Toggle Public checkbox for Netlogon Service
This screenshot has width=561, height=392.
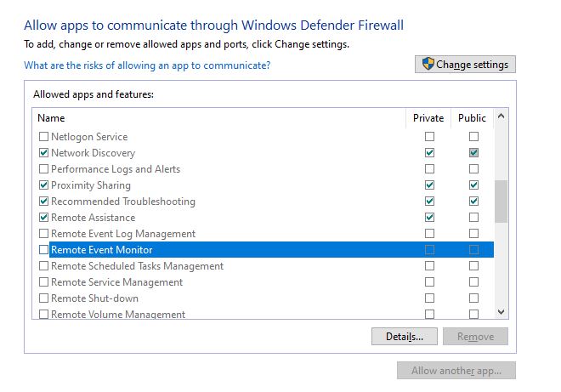473,136
